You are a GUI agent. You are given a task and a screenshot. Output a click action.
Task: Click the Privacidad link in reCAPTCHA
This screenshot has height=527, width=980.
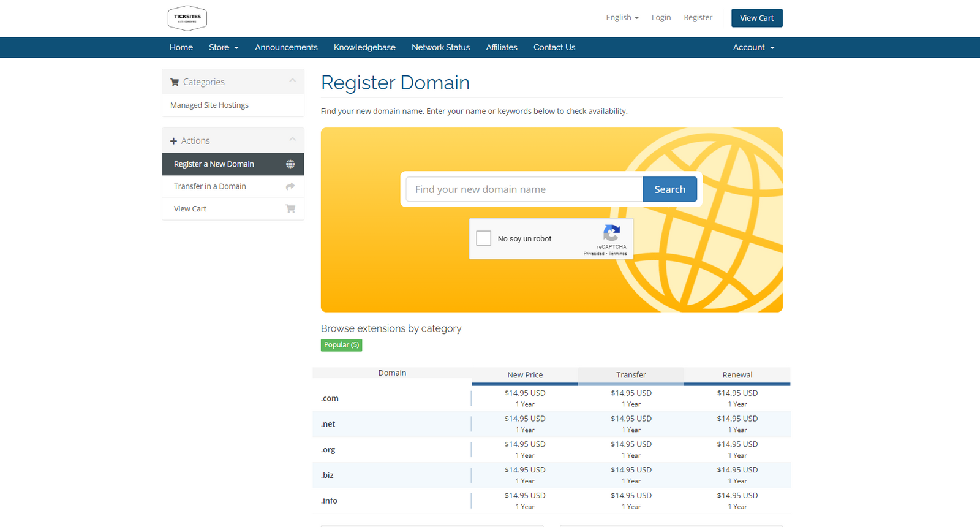(594, 254)
